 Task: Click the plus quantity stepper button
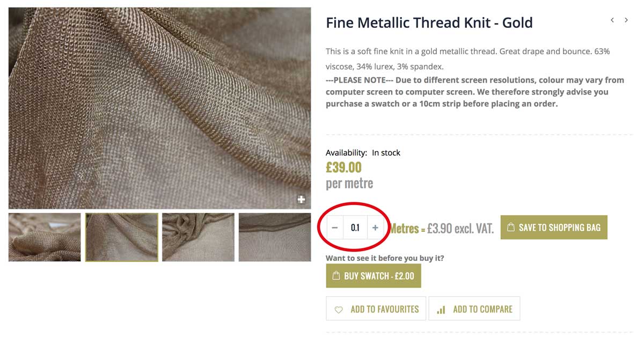point(375,228)
